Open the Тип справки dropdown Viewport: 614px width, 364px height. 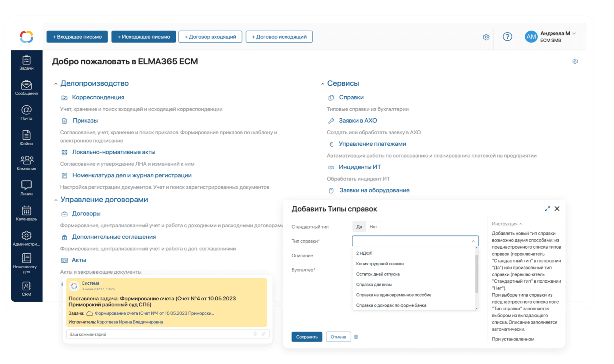point(415,241)
